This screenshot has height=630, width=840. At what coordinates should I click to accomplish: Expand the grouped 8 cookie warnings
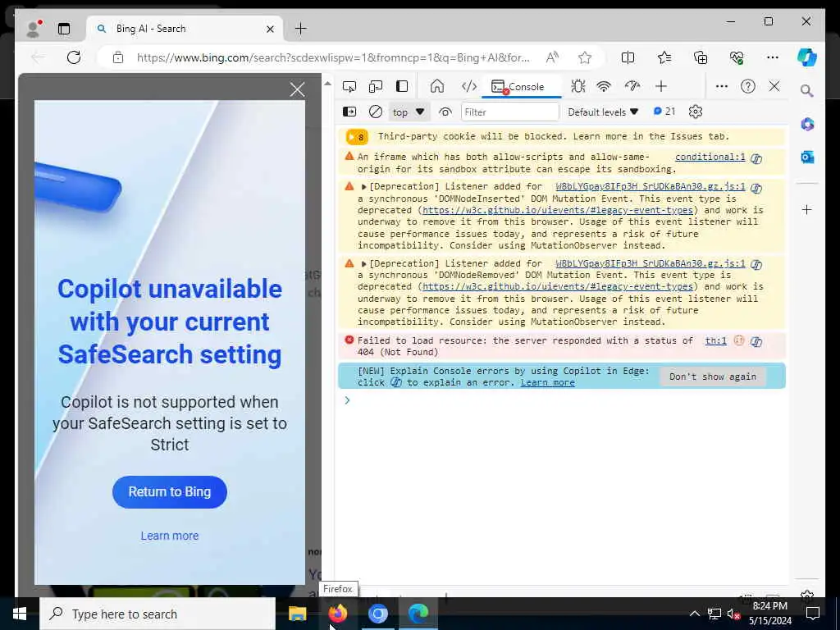tap(357, 137)
